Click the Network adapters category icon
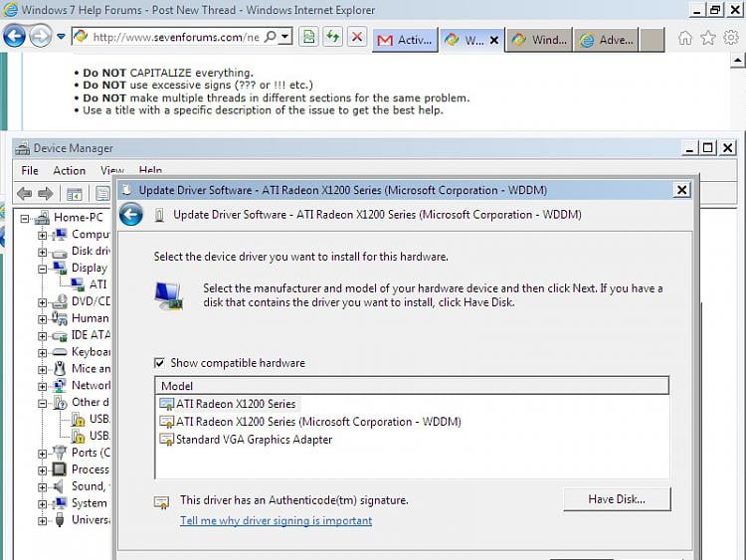746x560 pixels. point(60,385)
